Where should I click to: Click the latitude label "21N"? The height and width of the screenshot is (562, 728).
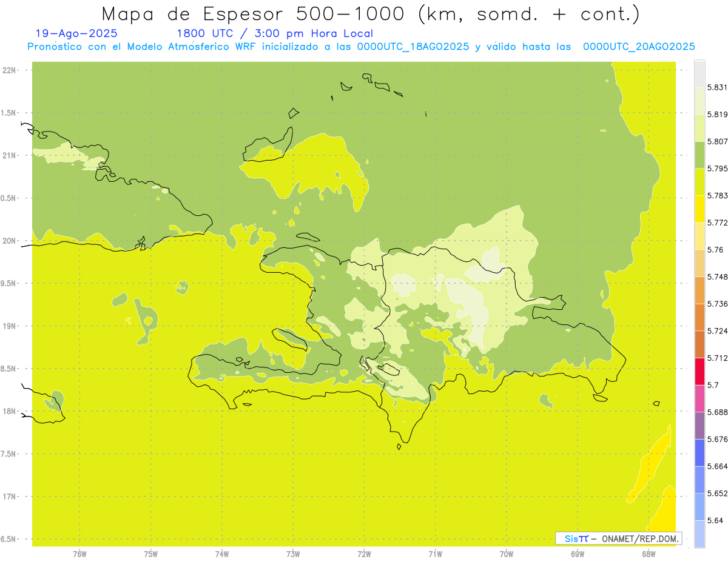[10, 156]
